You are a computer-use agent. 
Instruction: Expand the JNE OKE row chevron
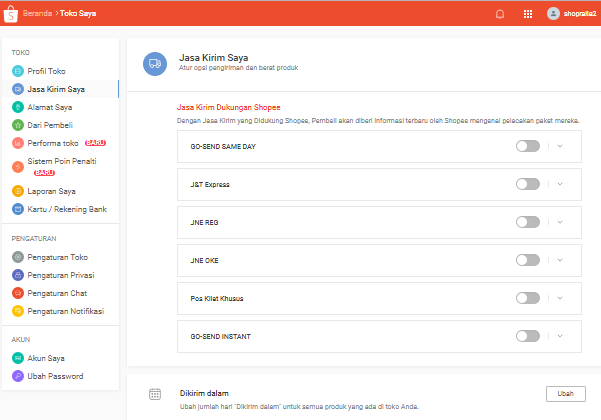(560, 260)
